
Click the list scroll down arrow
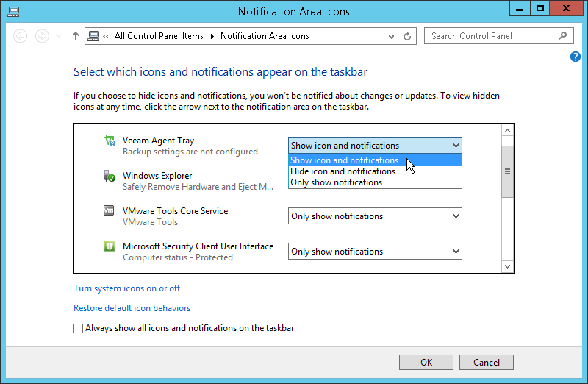[x=507, y=266]
